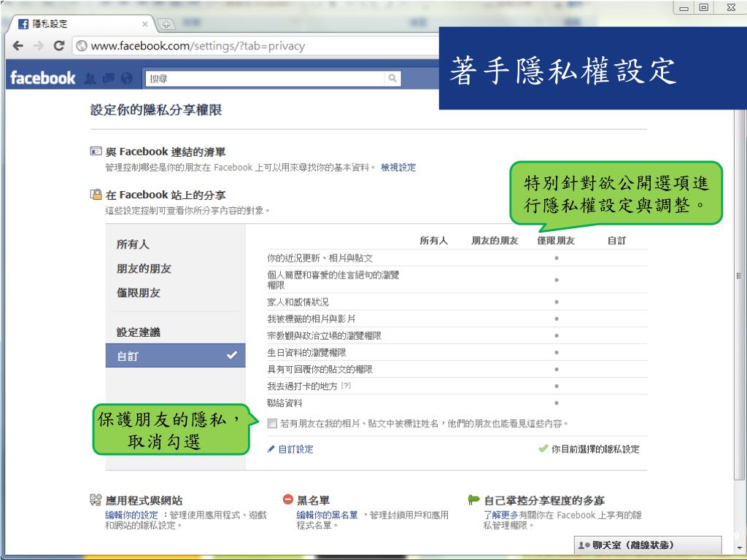Click the 具有可回覆你的貼文的權限 row
Image resolution: width=747 pixels, height=560 pixels.
pos(457,369)
